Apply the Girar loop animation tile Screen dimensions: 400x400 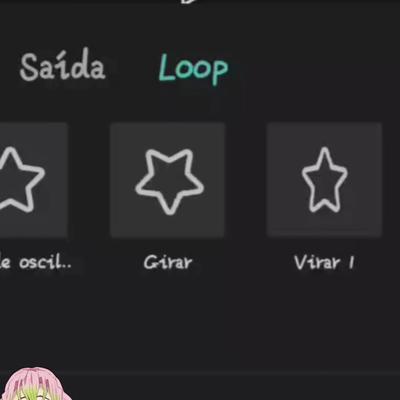[x=168, y=180]
